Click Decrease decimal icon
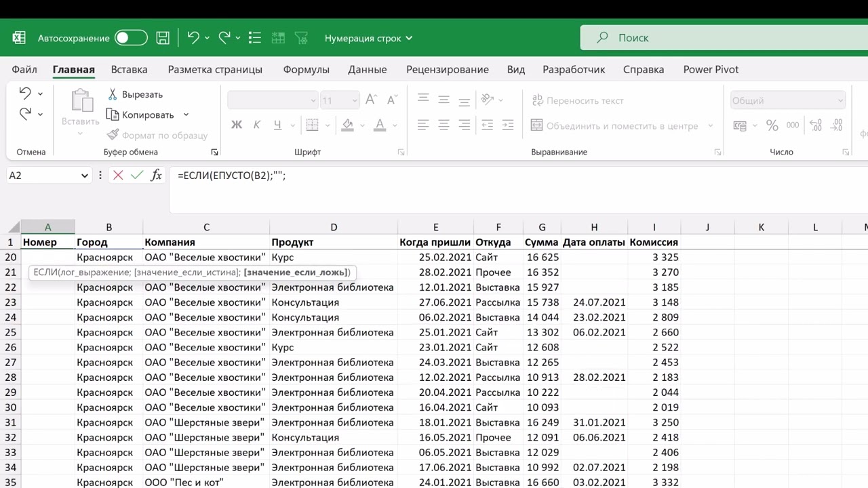The height and width of the screenshot is (488, 868). click(x=837, y=125)
